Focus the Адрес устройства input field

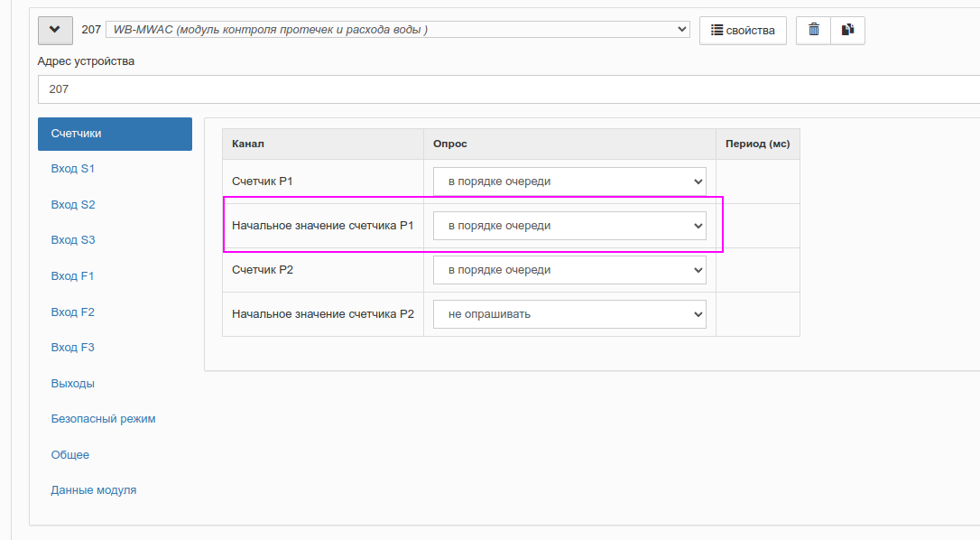[x=509, y=89]
